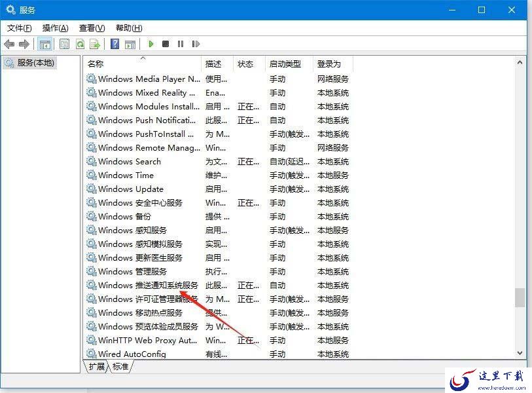Select Windows Mixed Reality service row
Image resolution: width=532 pixels, height=393 pixels.
pyautogui.click(x=217, y=93)
